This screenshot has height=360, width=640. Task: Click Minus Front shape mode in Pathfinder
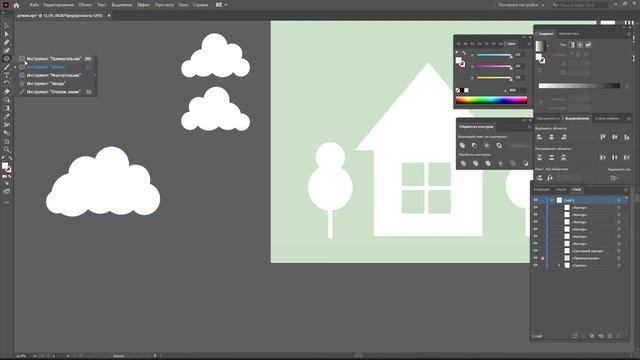[x=474, y=145]
